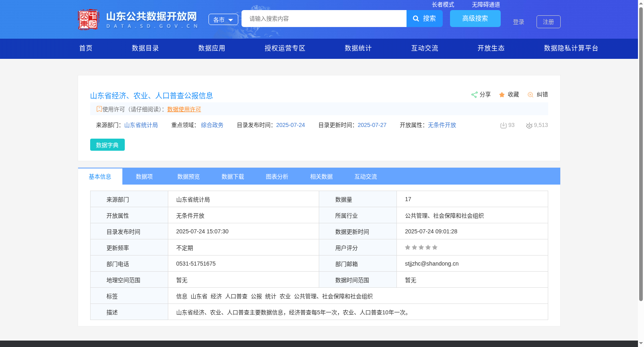
Task: Switch to the 数据预览 tab
Action: point(188,177)
